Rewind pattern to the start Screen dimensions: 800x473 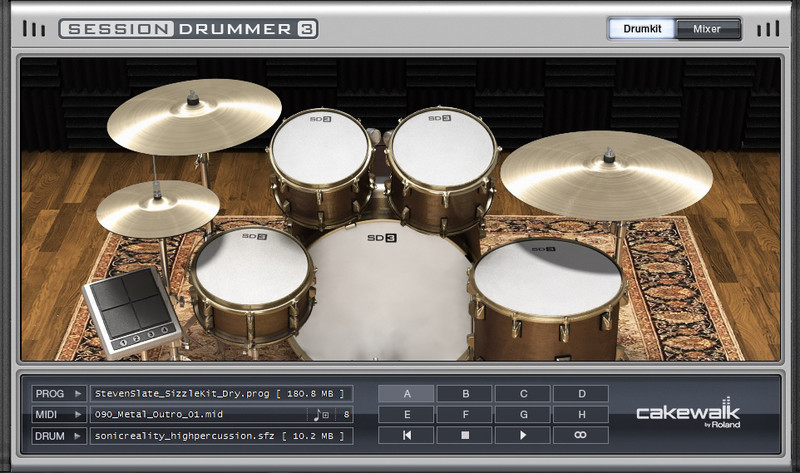point(406,436)
